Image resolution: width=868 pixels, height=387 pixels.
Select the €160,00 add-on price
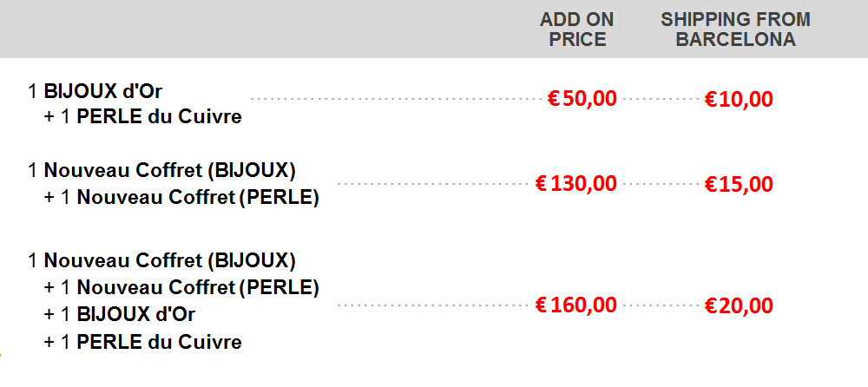click(576, 305)
